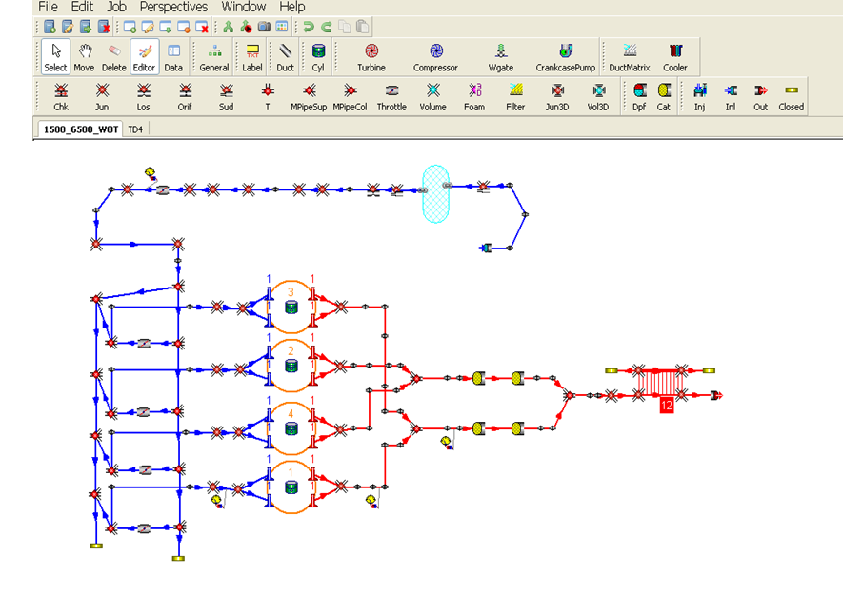Viewport: 843px width, 616px height.
Task: Click the delete window red X icon
Action: pyautogui.click(x=202, y=27)
